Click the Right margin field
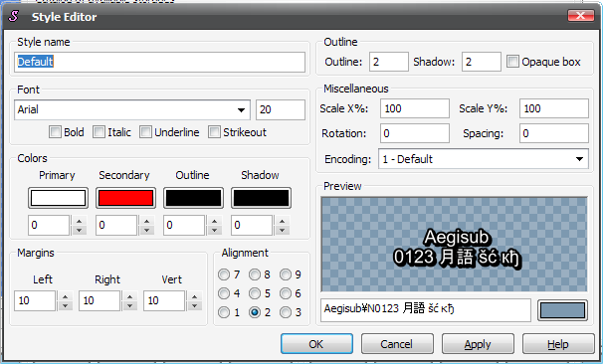Screen dimensions: 603x364 [x=100, y=300]
